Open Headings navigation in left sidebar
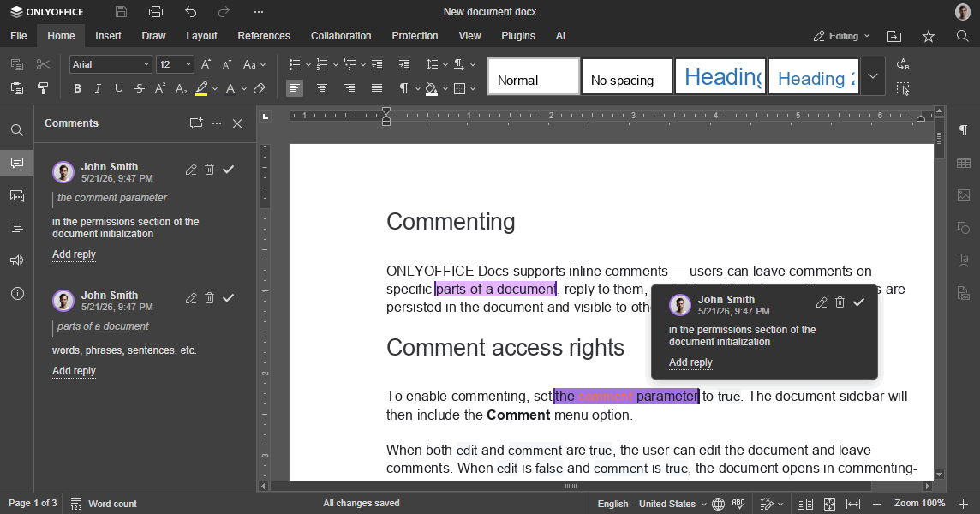Screen dimensions: 980x514 click(17, 228)
